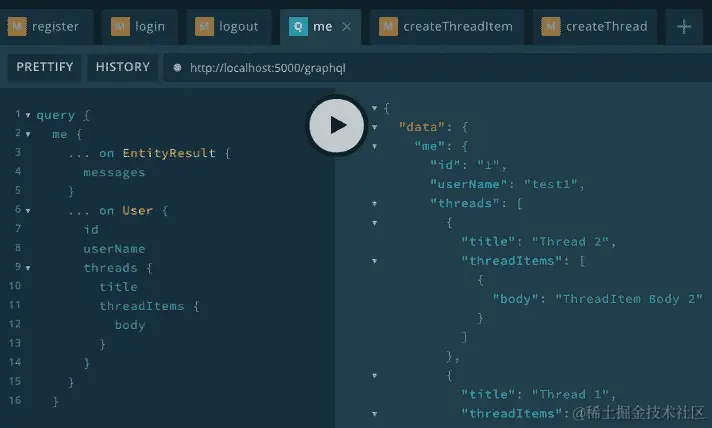The image size is (712, 428).
Task: Switch to the createThread tab
Action: (x=595, y=27)
